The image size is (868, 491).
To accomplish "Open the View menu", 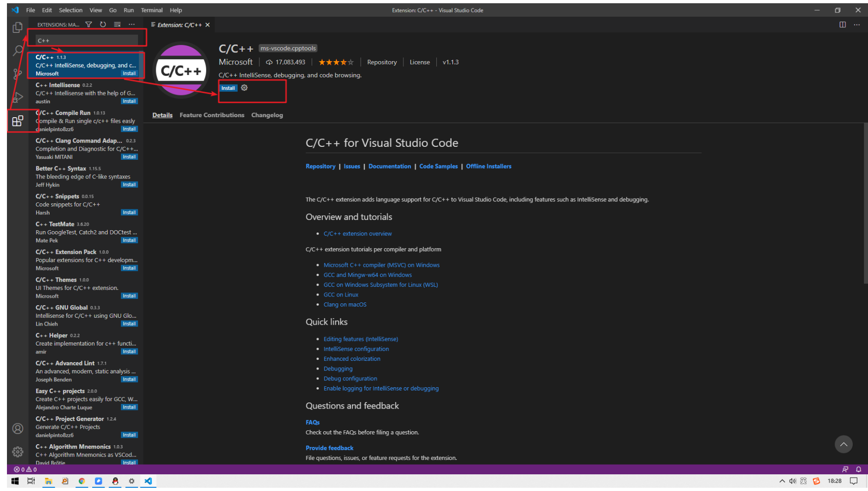I will pos(95,10).
